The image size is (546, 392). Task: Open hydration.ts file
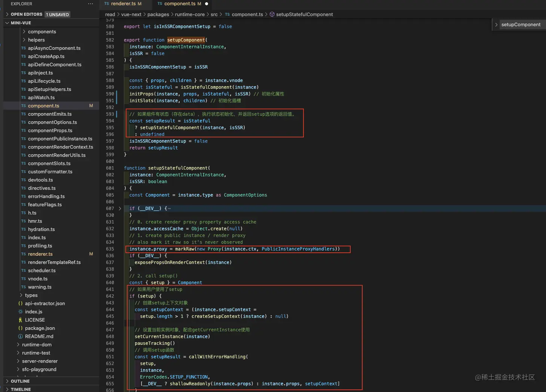point(42,230)
